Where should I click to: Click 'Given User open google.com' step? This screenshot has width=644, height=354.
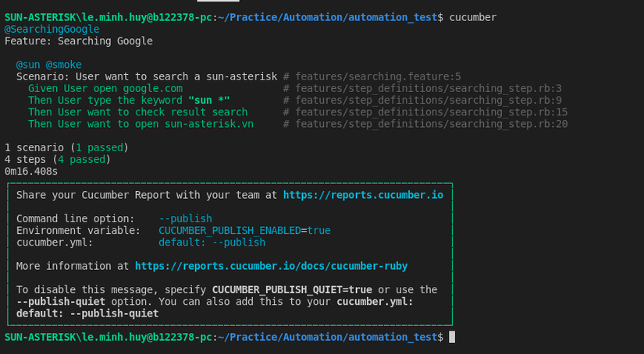(105, 89)
